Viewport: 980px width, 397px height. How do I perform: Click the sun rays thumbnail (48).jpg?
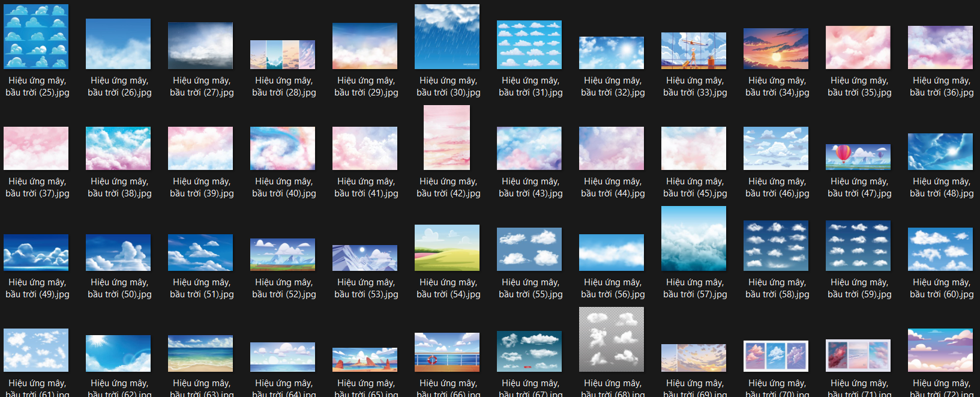tap(940, 151)
